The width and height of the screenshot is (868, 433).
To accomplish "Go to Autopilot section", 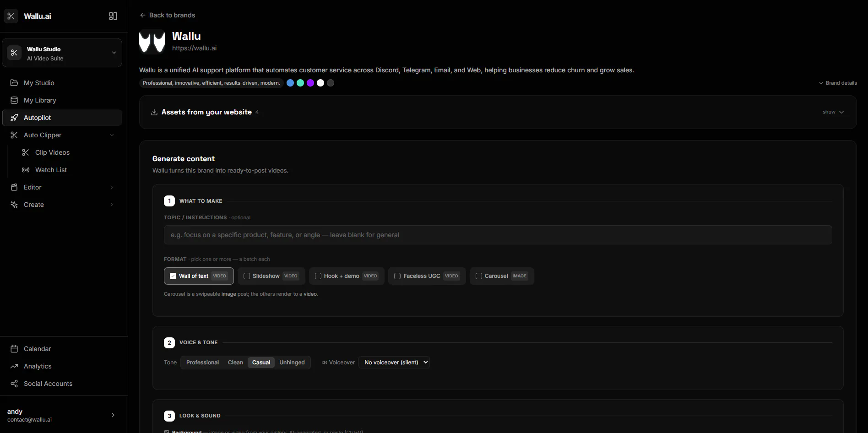I will [x=62, y=118].
